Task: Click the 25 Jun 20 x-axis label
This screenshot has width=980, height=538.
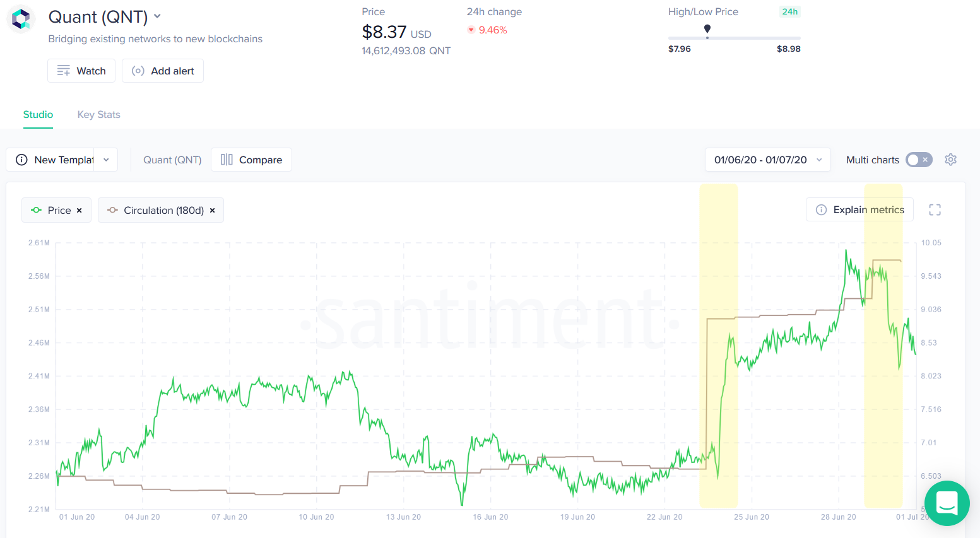Action: click(752, 517)
